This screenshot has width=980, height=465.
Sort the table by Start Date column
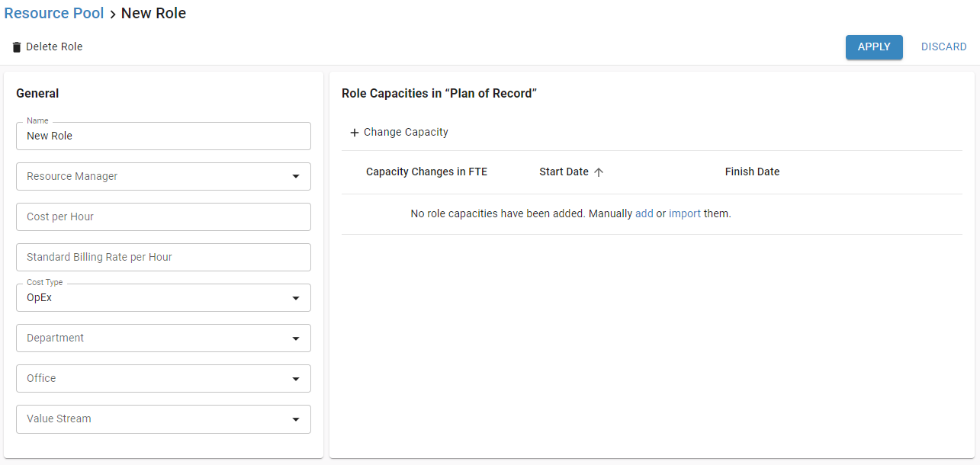(x=564, y=172)
